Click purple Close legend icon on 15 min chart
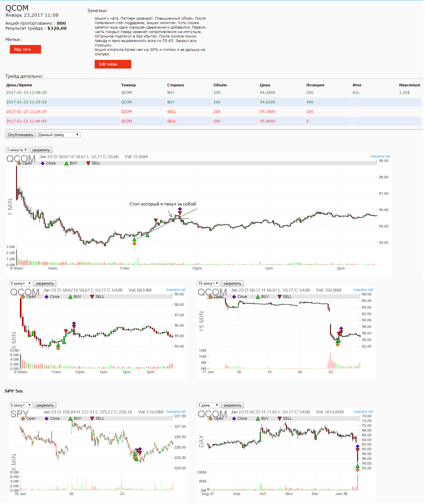This screenshot has height=504, width=425. click(x=234, y=297)
